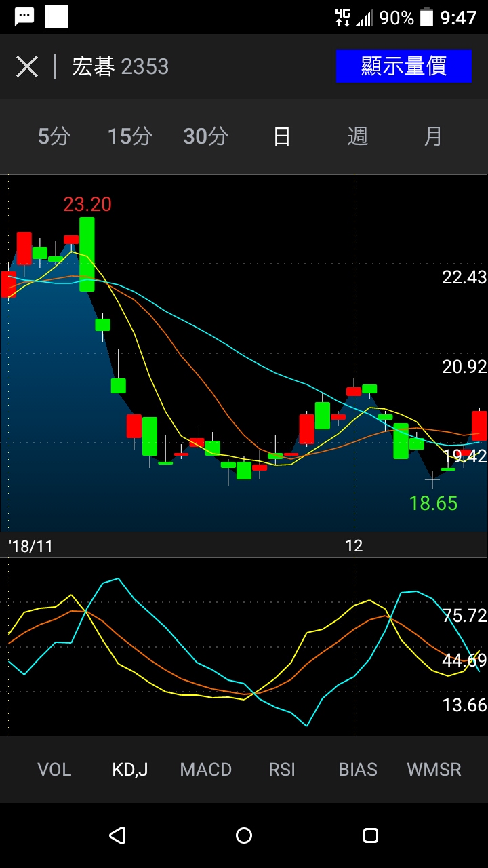Tap the tall green candlestick under 23.20
The width and height of the screenshot is (488, 868).
(x=87, y=254)
